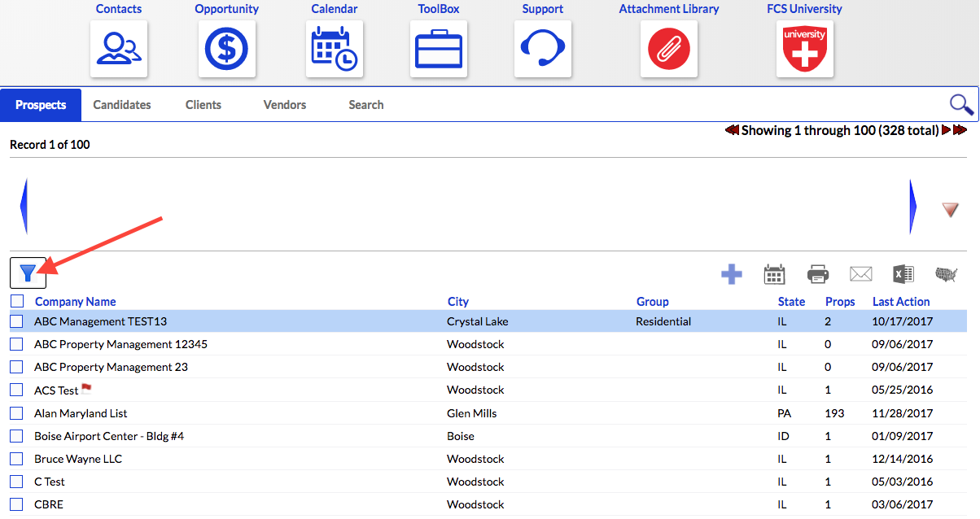Check the ABC Property Management 12345 checkbox
Screen dimensions: 980x519
16,344
